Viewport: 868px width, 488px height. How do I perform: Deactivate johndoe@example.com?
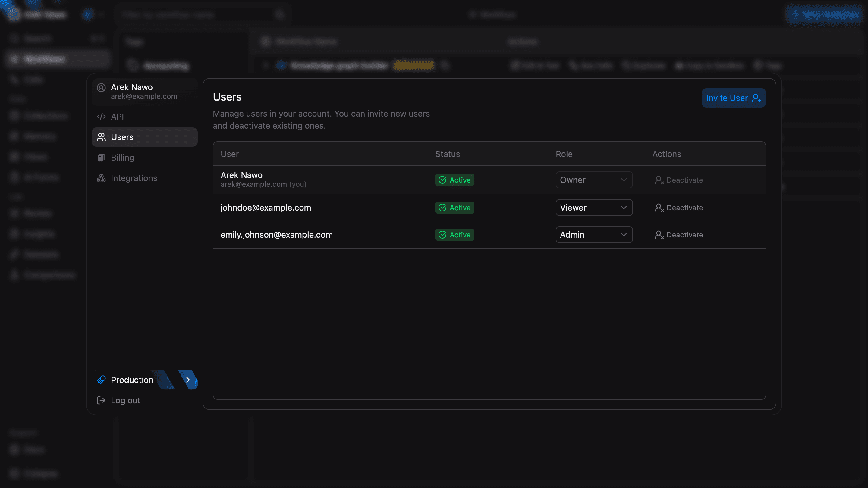679,208
